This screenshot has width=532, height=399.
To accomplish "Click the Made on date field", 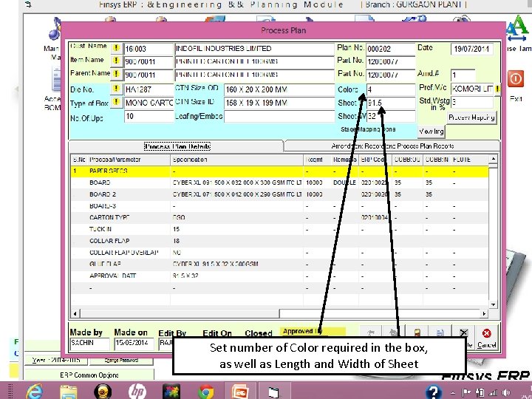I will pyautogui.click(x=134, y=344).
